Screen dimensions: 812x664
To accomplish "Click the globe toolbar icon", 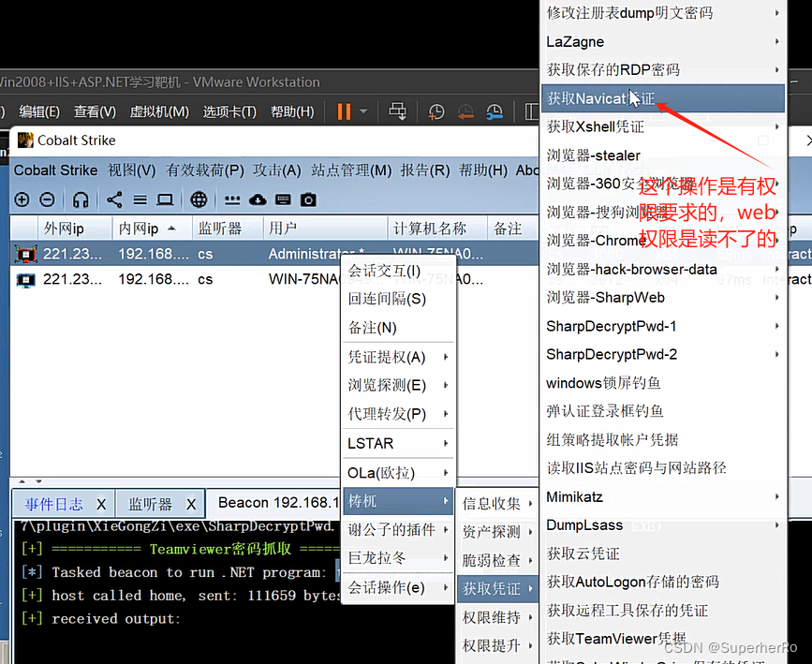I will tap(199, 199).
